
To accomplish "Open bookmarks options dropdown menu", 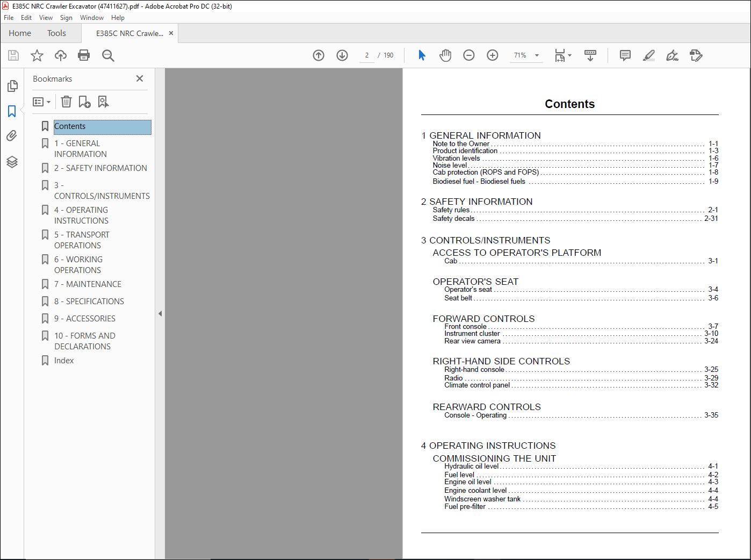I will pos(42,102).
